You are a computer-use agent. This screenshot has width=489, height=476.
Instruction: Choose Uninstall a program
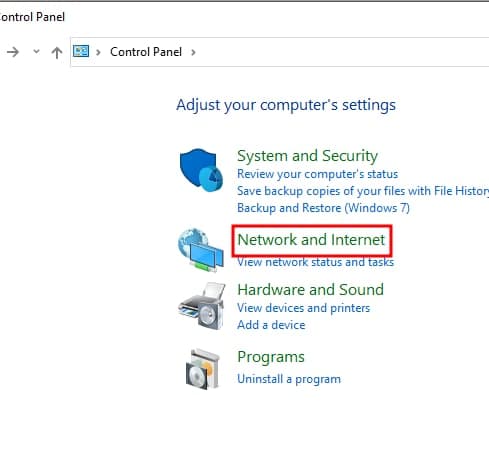289,379
